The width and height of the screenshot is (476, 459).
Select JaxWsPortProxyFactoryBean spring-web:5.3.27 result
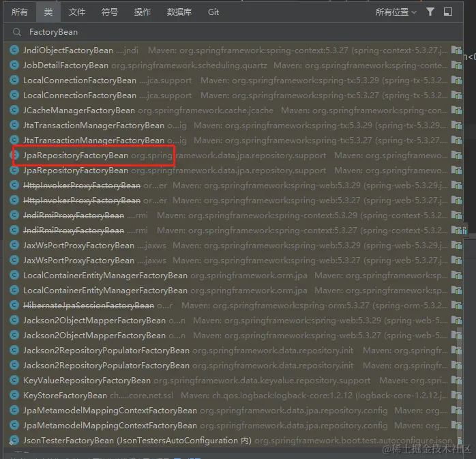pyautogui.click(x=233, y=261)
